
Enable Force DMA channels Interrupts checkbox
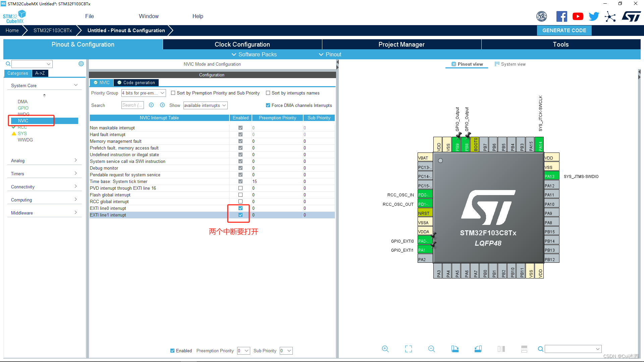click(268, 105)
